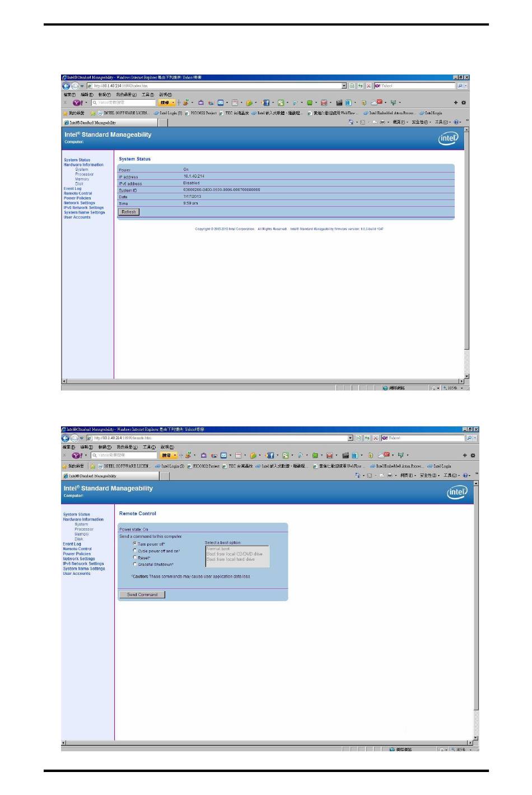Open the Network Settings link in the System Status sidebar
Image resolution: width=532 pixels, height=795 pixels.
click(x=79, y=203)
